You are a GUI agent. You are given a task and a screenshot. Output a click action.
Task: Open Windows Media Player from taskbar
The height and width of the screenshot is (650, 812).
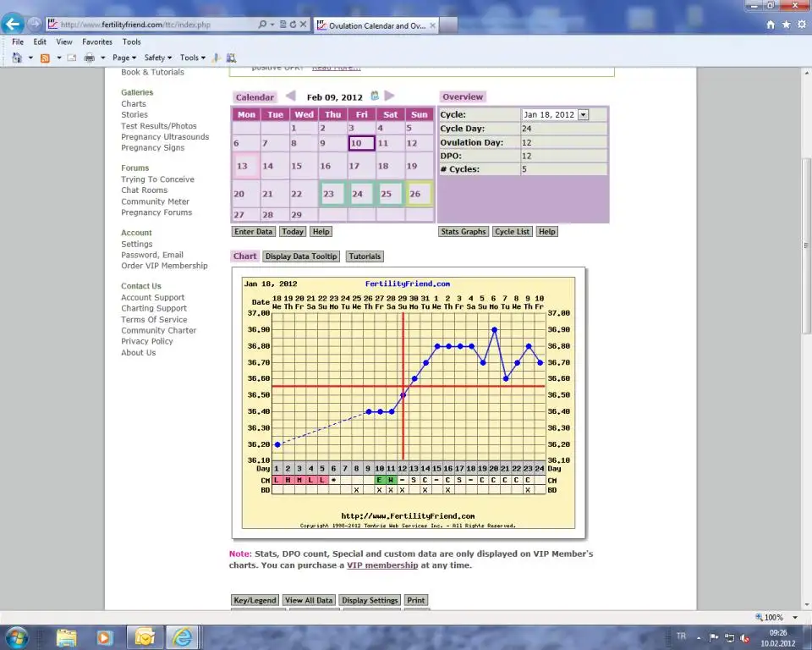coord(105,636)
